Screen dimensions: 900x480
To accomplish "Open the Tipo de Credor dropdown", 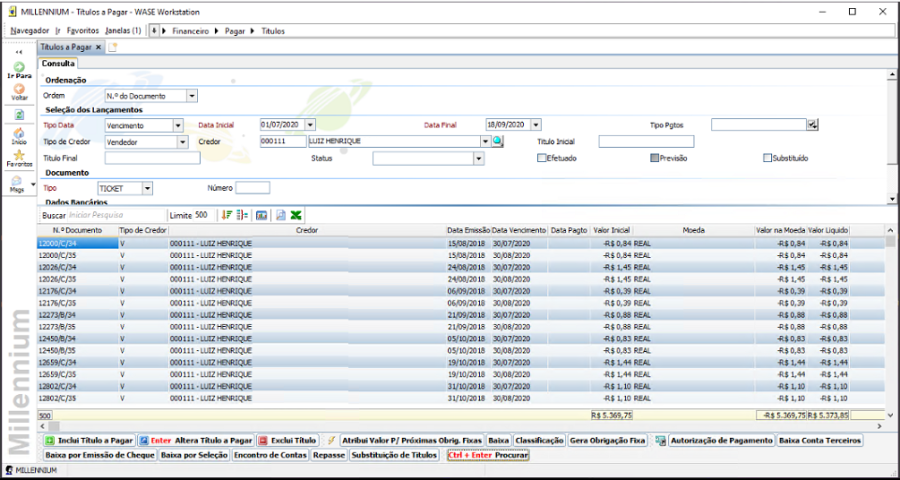I will tap(183, 141).
